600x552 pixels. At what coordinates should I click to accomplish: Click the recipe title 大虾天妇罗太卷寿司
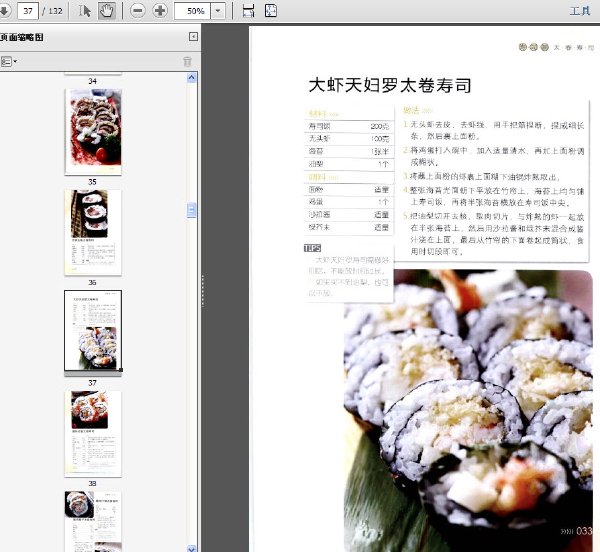pyautogui.click(x=390, y=85)
